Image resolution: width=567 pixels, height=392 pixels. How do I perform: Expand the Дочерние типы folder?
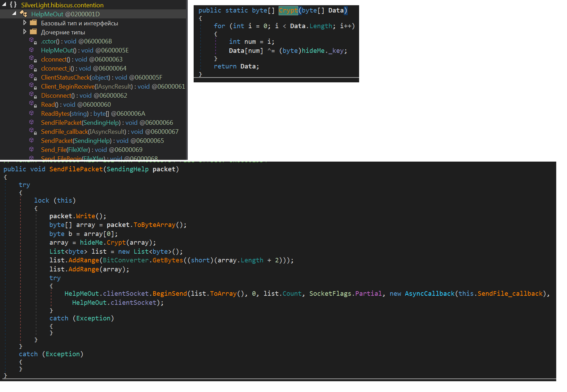pyautogui.click(x=25, y=32)
